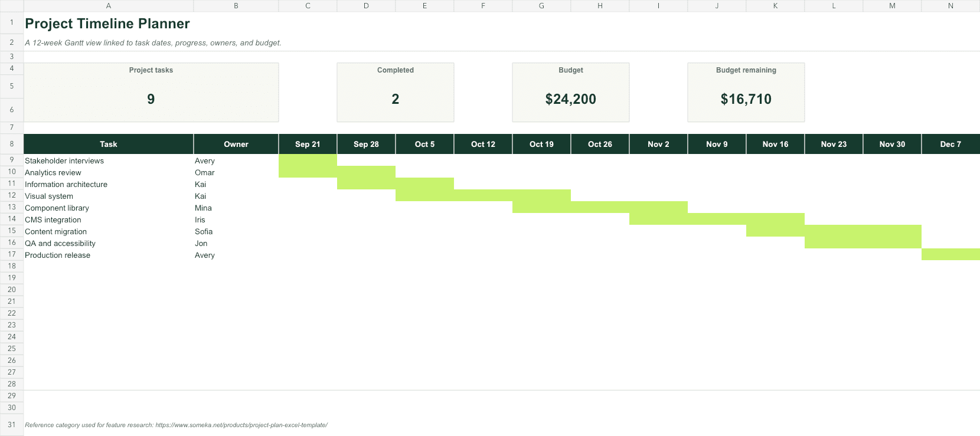Click owner Avery in Production release row
Viewport: 980px width, 436px height.
[236, 255]
